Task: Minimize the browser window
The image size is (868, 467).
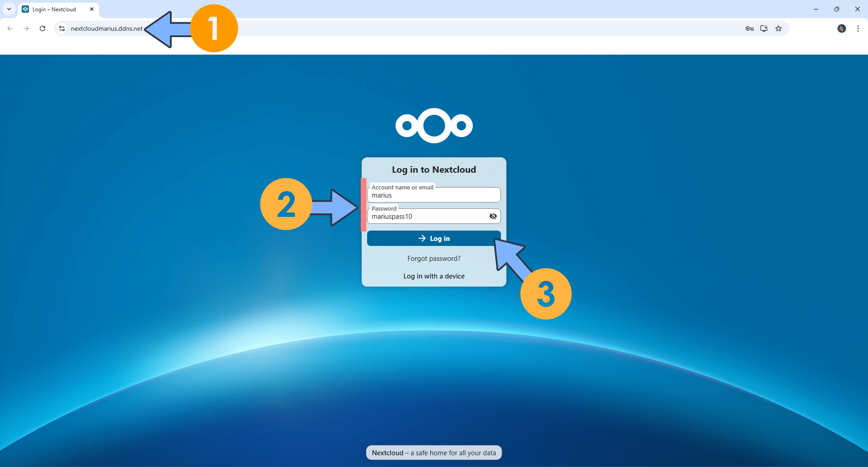Action: pos(816,9)
